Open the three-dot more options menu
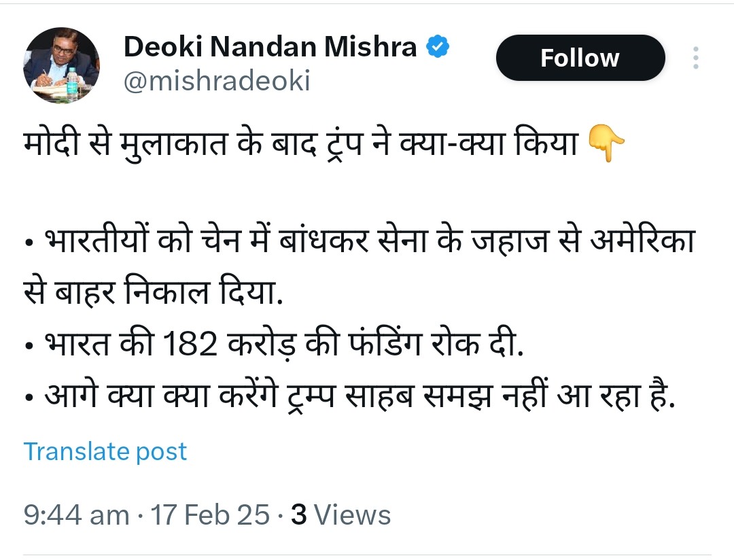 (695, 58)
